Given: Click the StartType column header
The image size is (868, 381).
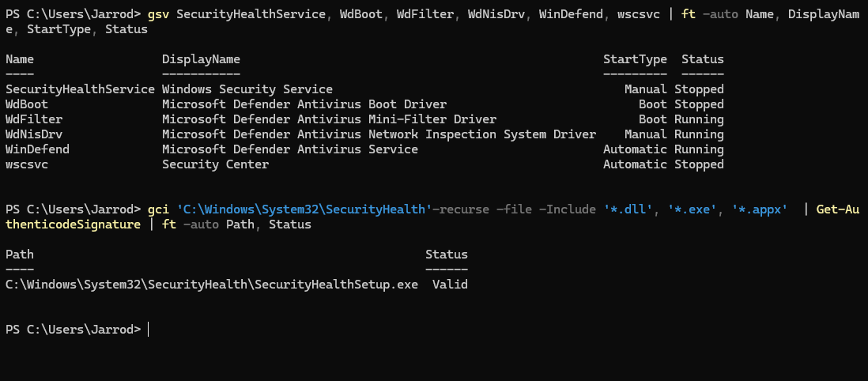Looking at the screenshot, I should coord(635,59).
